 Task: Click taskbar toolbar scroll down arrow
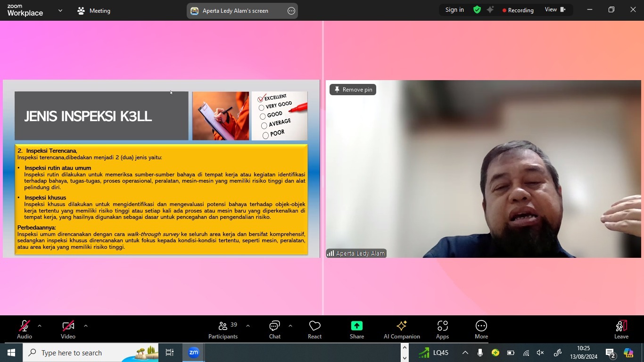[x=405, y=358]
